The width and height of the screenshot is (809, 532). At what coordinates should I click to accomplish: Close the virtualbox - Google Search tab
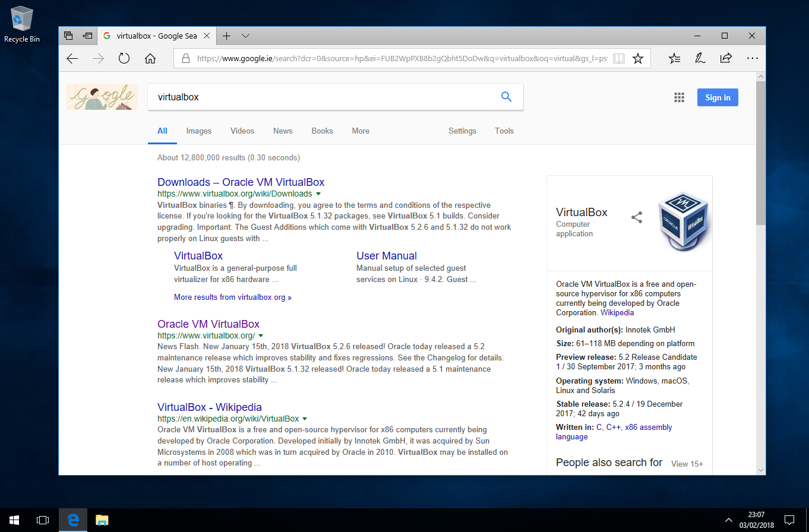click(x=207, y=36)
